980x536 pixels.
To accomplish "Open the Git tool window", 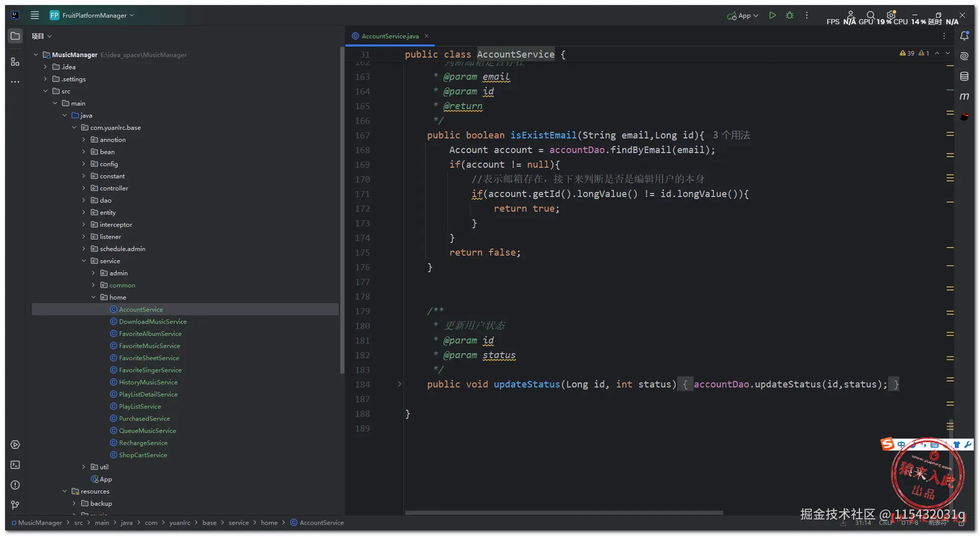I will click(x=15, y=505).
